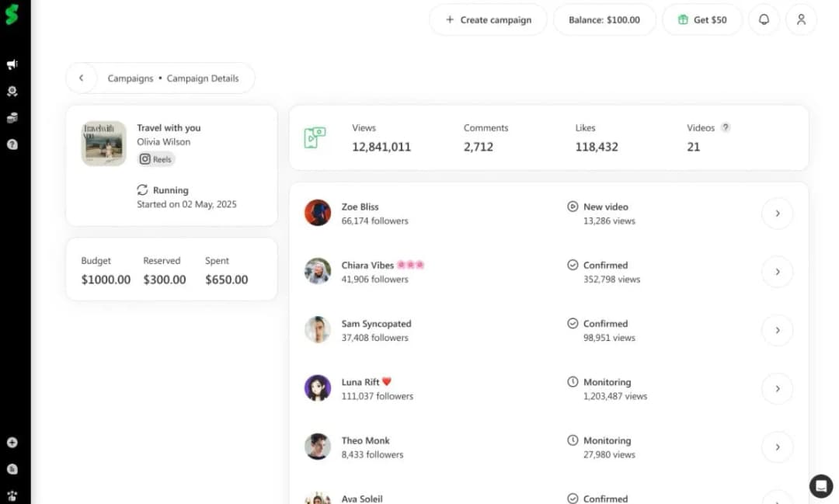Screen dimensions: 839x504
Task: Click the plus circle icon in the lower sidebar
Action: point(12,443)
